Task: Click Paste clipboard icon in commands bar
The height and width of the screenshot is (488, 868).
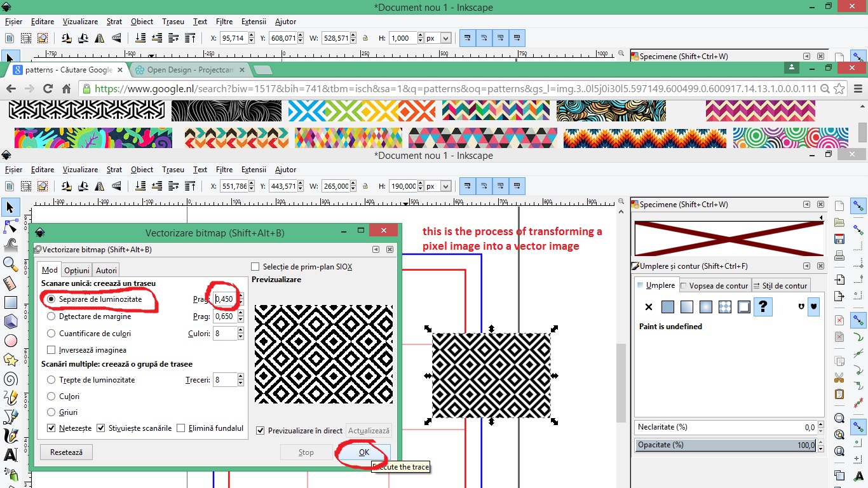Action: pos(839,394)
